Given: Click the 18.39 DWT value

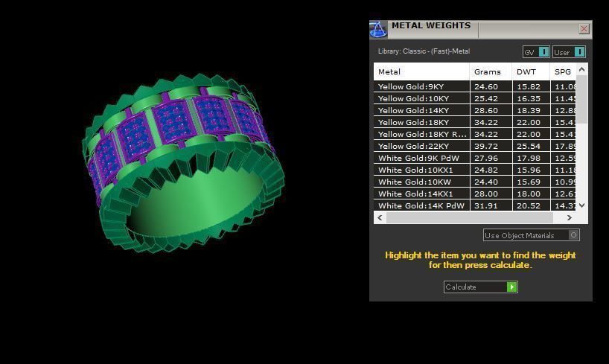Looking at the screenshot, I should 528,110.
